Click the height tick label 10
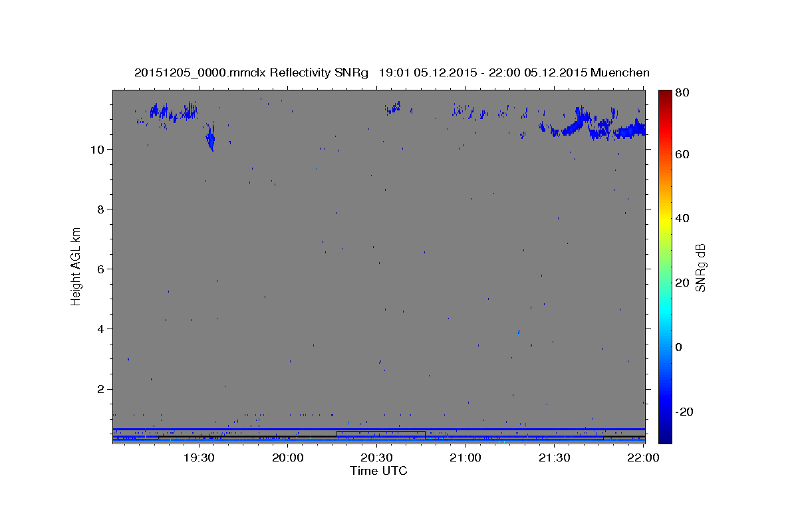Screen dimensions: 798x532 tap(98, 149)
